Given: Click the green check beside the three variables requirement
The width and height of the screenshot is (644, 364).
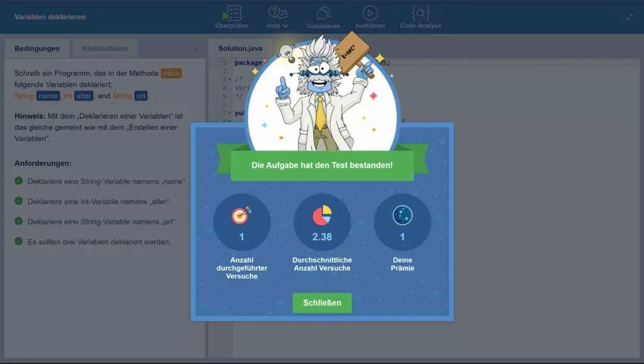Looking at the screenshot, I should tap(19, 241).
